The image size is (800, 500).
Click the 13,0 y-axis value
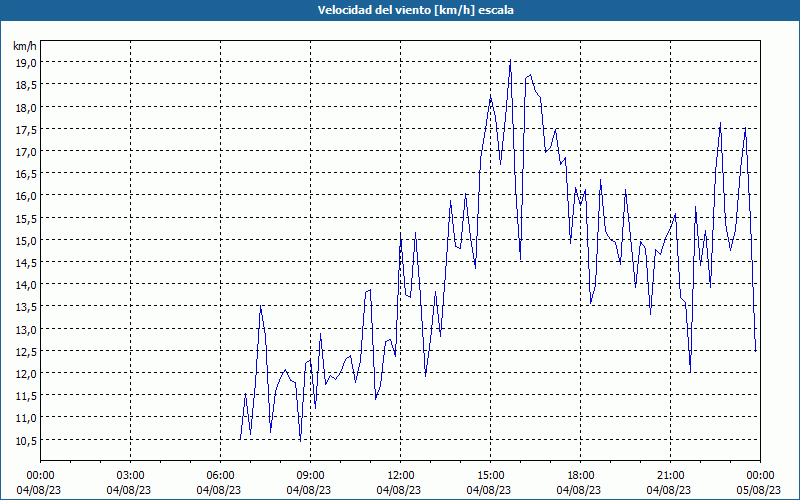pyautogui.click(x=26, y=330)
